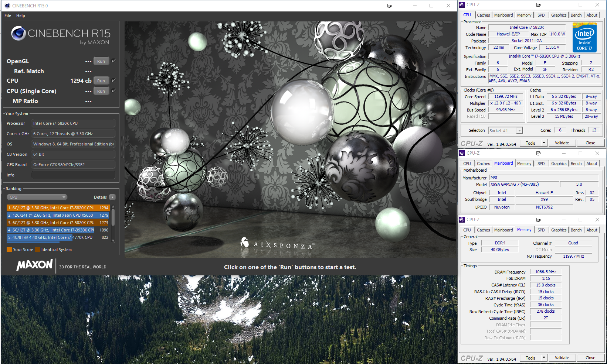607x364 pixels.
Task: Switch to Mainboard tab in Memory CPU-Z window
Action: click(503, 230)
